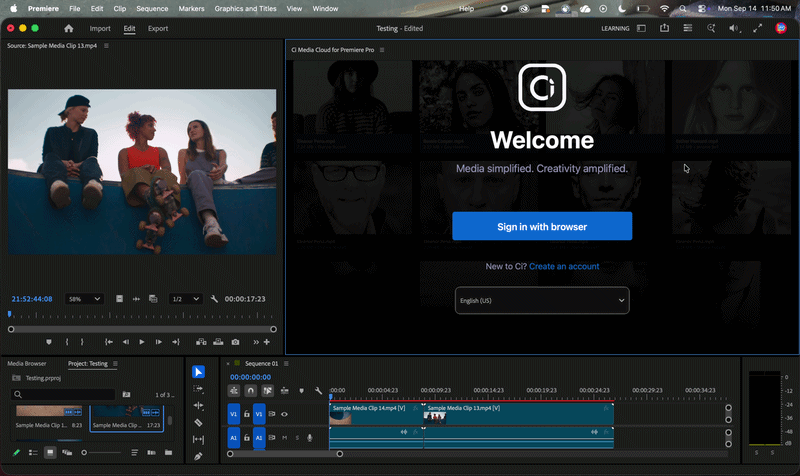Toggle insert sequences as nests button

coord(234,391)
